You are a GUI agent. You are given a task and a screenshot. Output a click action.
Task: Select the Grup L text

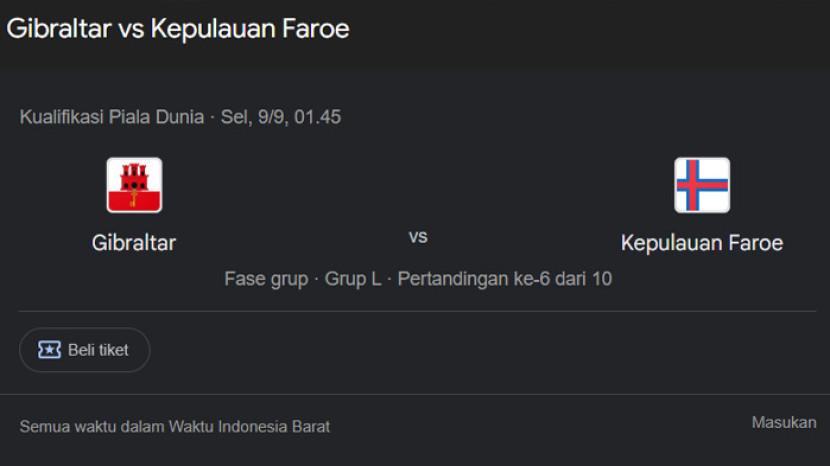point(352,279)
